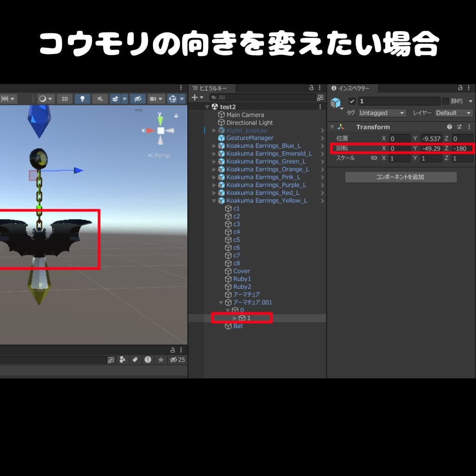Expand the highlighted "1" object in the hierarchy
476x476 pixels.
click(x=235, y=318)
